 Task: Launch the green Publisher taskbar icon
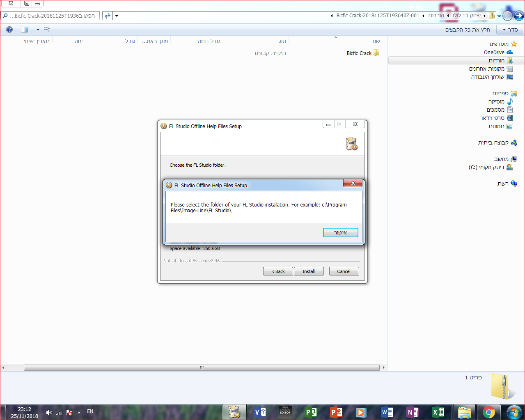[311, 412]
